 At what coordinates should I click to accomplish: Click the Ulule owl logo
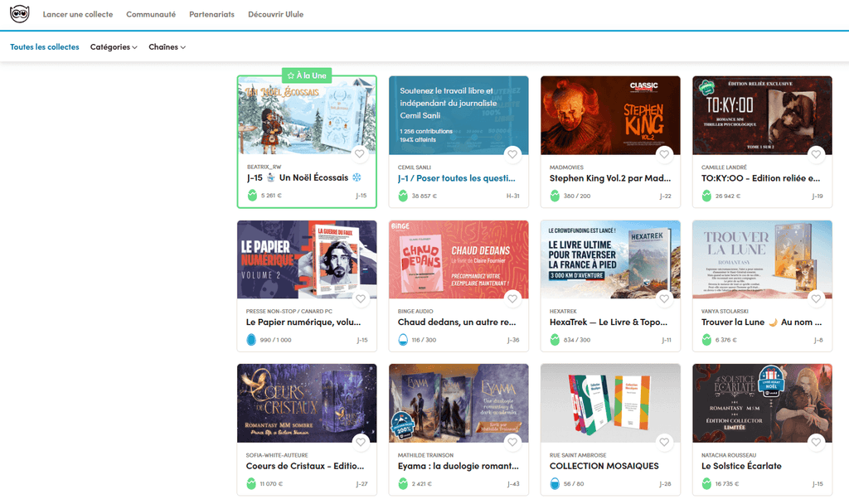pyautogui.click(x=20, y=14)
